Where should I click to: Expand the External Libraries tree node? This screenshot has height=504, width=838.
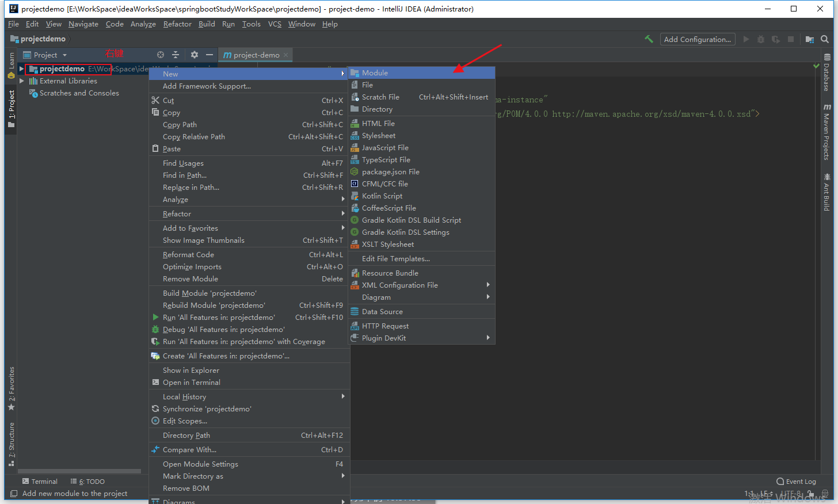click(22, 81)
